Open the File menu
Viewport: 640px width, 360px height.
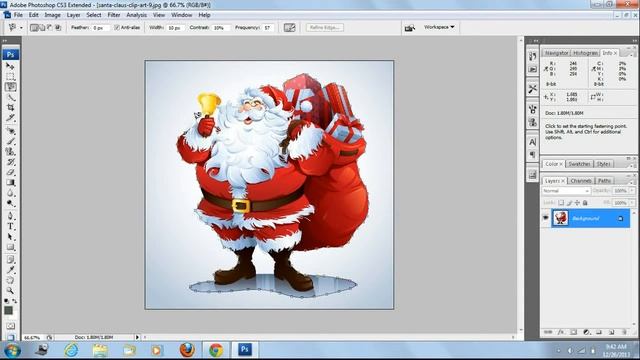click(18, 15)
